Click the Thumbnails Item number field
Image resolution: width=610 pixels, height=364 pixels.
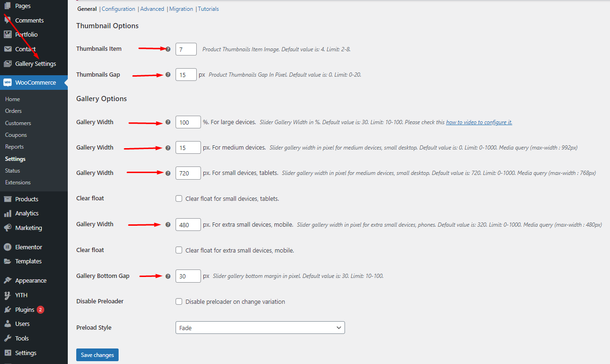coord(186,49)
